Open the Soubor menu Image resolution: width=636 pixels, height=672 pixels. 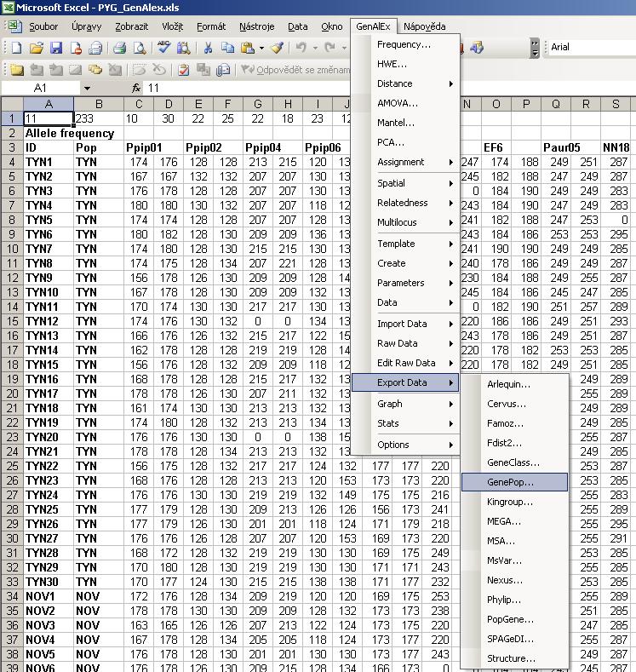pyautogui.click(x=43, y=26)
